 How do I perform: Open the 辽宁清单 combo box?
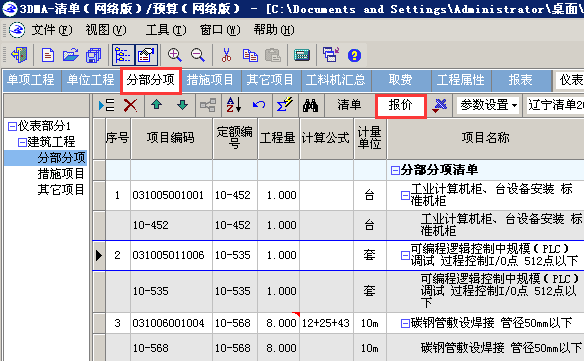coord(554,105)
